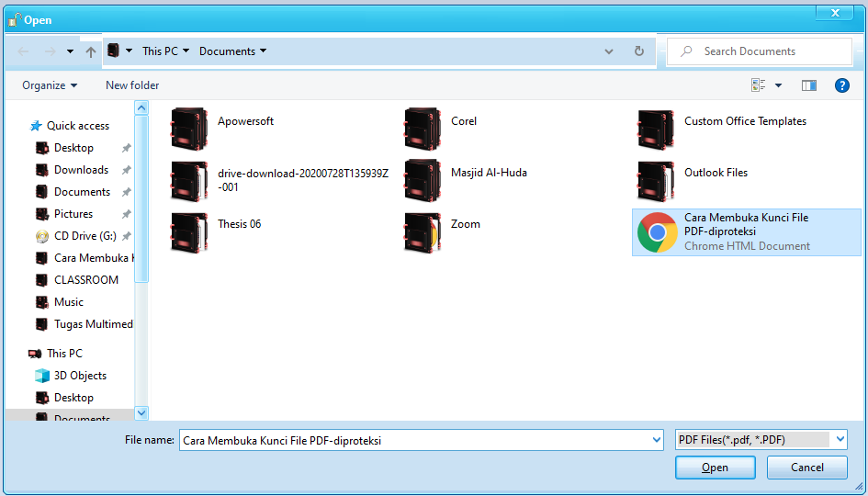Image resolution: width=868 pixels, height=496 pixels.
Task: Click the 3D Objects sidebar icon
Action: tap(41, 376)
